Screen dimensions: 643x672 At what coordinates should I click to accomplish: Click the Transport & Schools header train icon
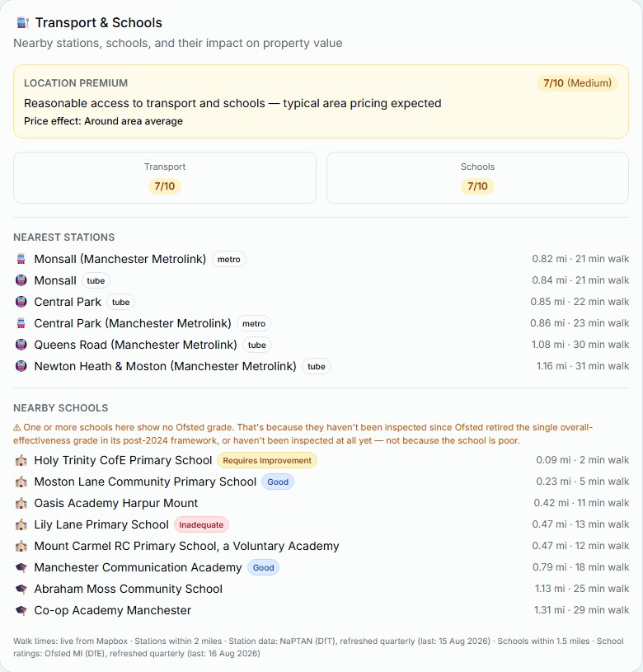23,23
